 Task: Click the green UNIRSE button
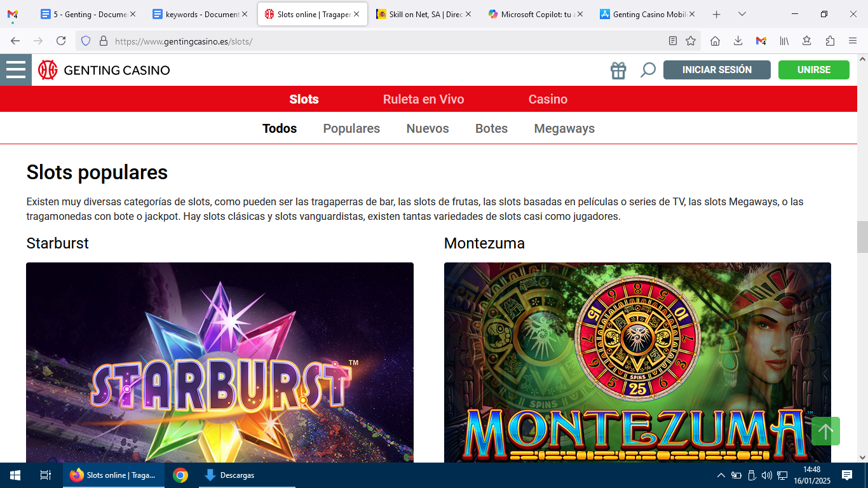(x=814, y=70)
